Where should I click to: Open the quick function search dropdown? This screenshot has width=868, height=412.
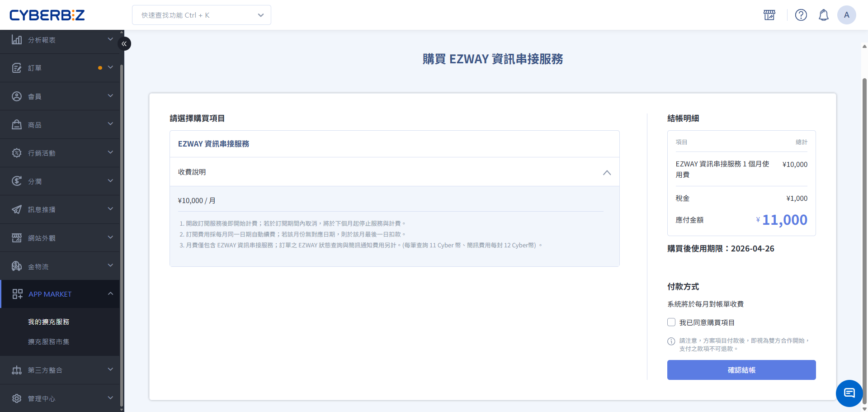(202, 15)
